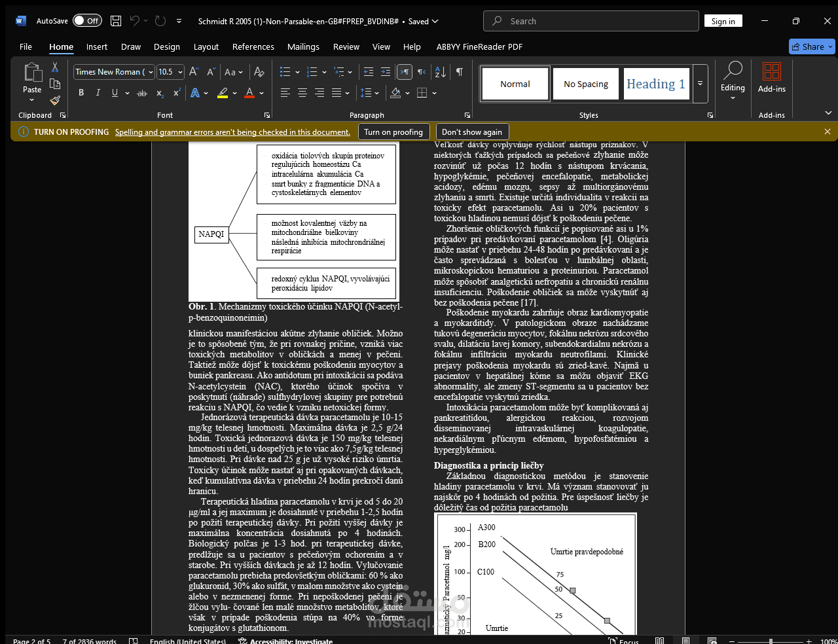Image resolution: width=838 pixels, height=644 pixels.
Task: Toggle show/hide paragraph marks
Action: 460,72
